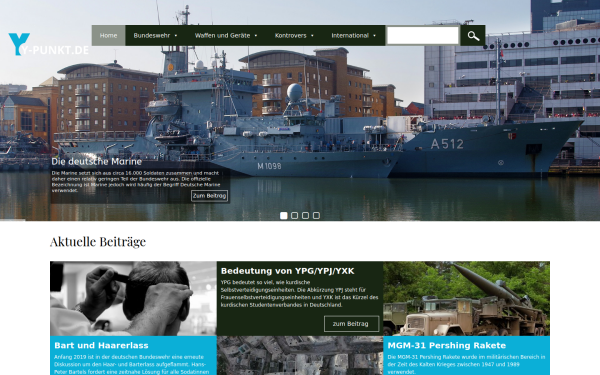Focus the search input field
The height and width of the screenshot is (375, 600).
pyautogui.click(x=423, y=36)
